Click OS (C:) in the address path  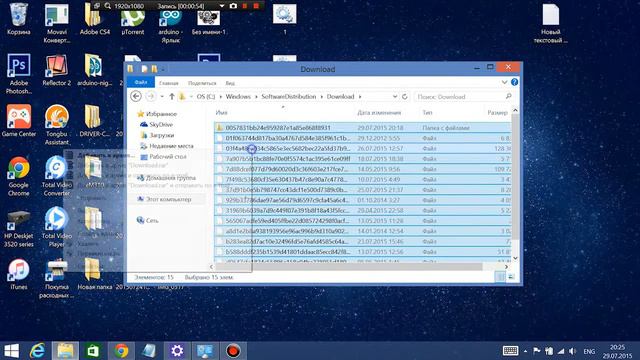click(205, 97)
